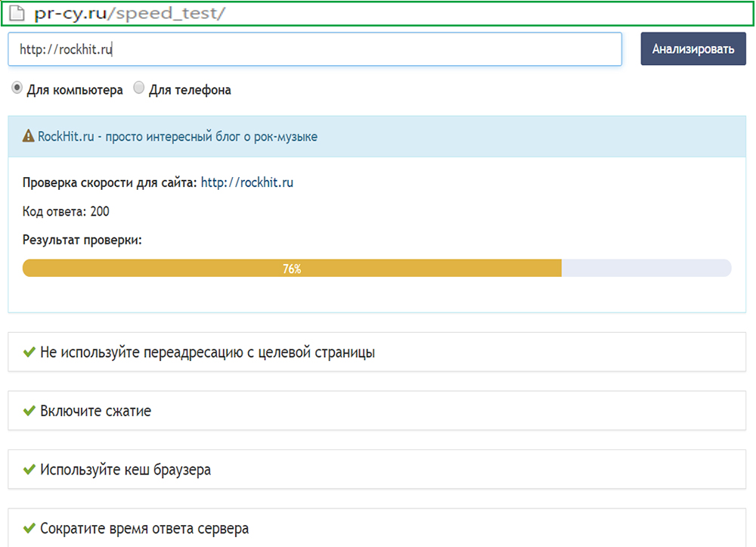Click the green checkmark next to Включите сжатие
Screen dimensions: 756x547
point(29,411)
